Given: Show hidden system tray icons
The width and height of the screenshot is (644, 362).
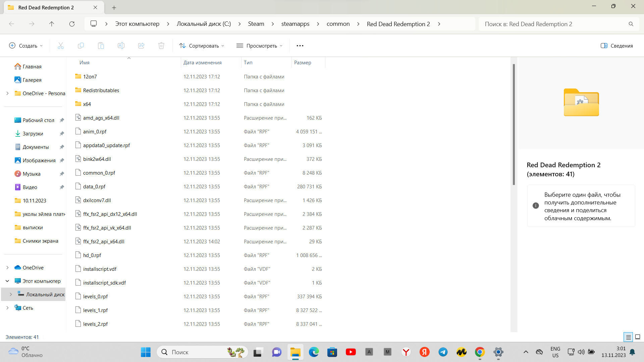Looking at the screenshot, I should 526,352.
